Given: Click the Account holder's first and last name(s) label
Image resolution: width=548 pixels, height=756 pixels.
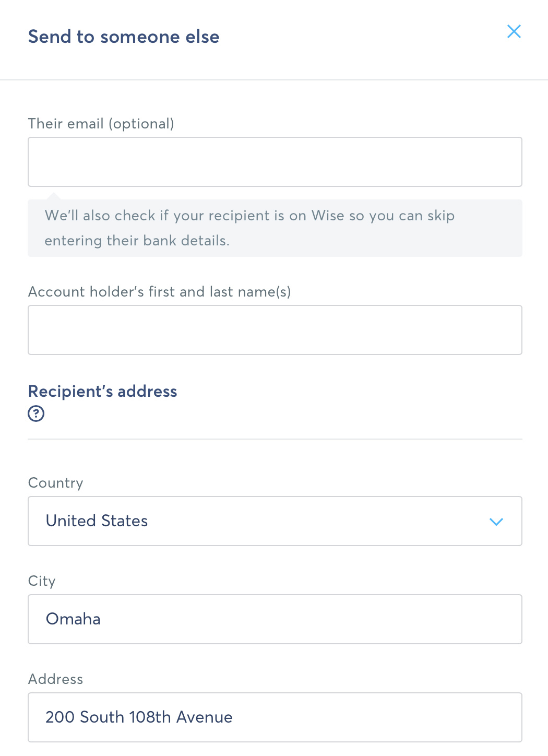Looking at the screenshot, I should pyautogui.click(x=160, y=292).
